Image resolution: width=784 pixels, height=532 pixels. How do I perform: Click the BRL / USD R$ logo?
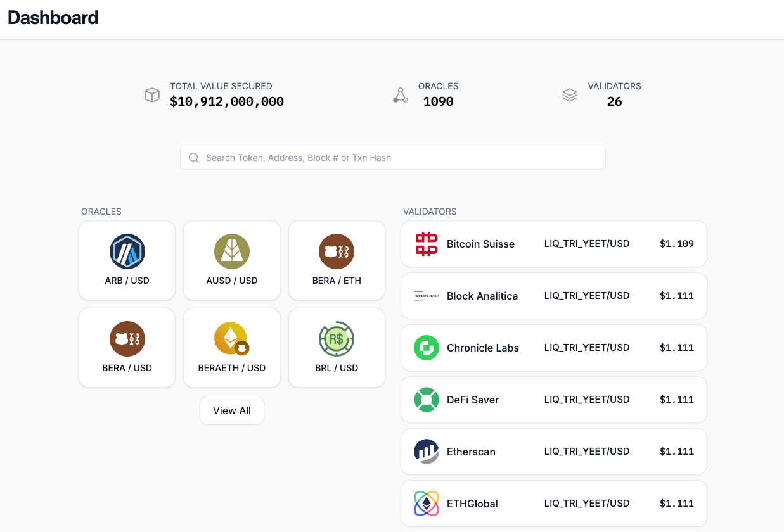(337, 339)
